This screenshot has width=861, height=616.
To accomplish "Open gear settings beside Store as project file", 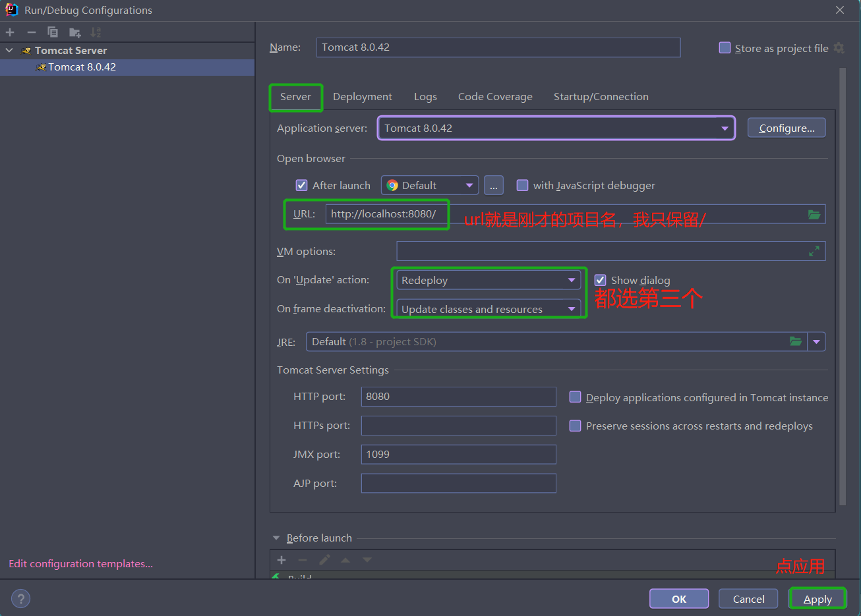I will [839, 48].
